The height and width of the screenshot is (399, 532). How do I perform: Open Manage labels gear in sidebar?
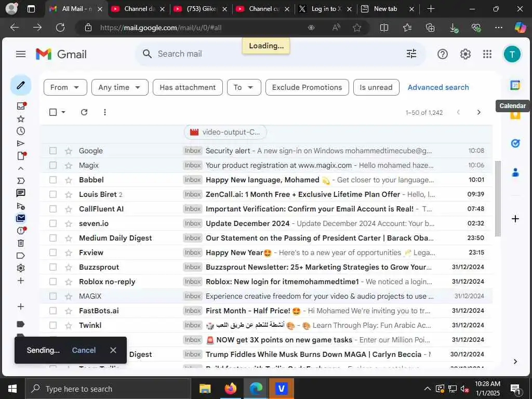tap(21, 268)
